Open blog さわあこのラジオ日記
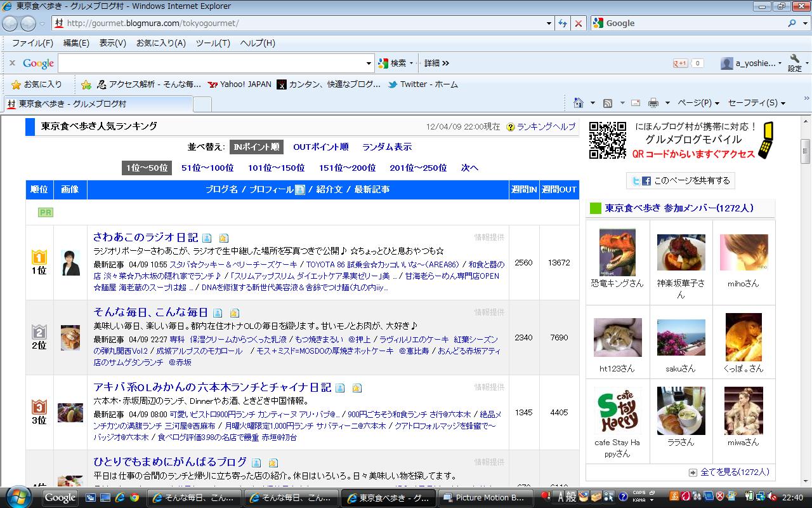The width and height of the screenshot is (812, 508). coord(145,237)
